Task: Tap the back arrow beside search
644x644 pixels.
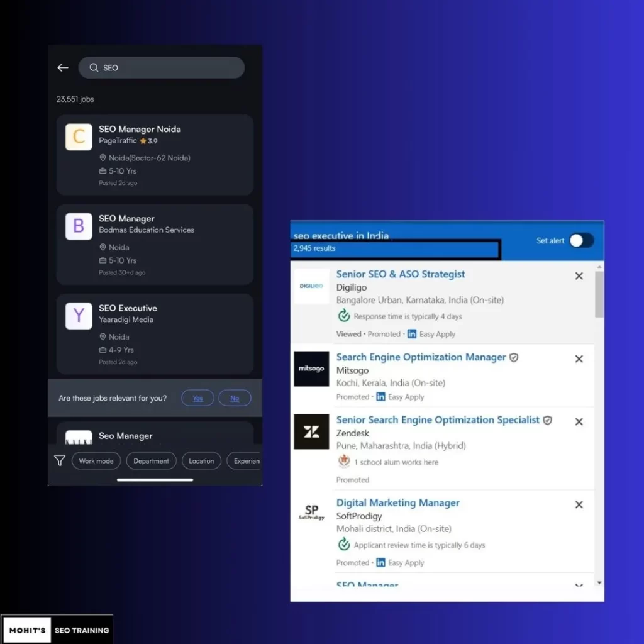Action: tap(63, 68)
